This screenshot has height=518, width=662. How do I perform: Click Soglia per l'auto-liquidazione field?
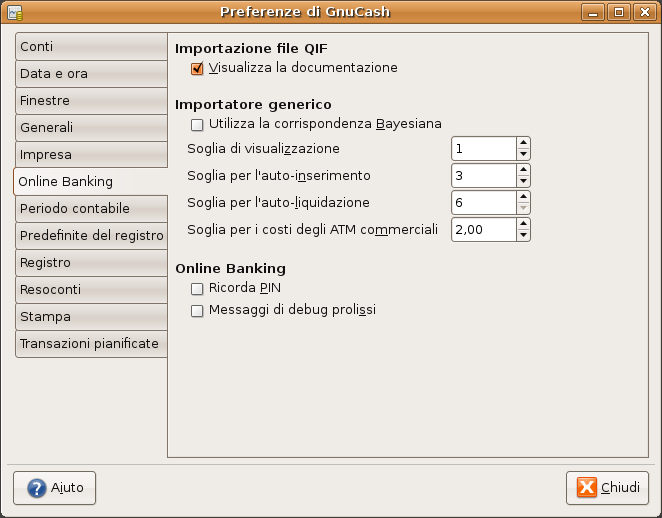(484, 203)
